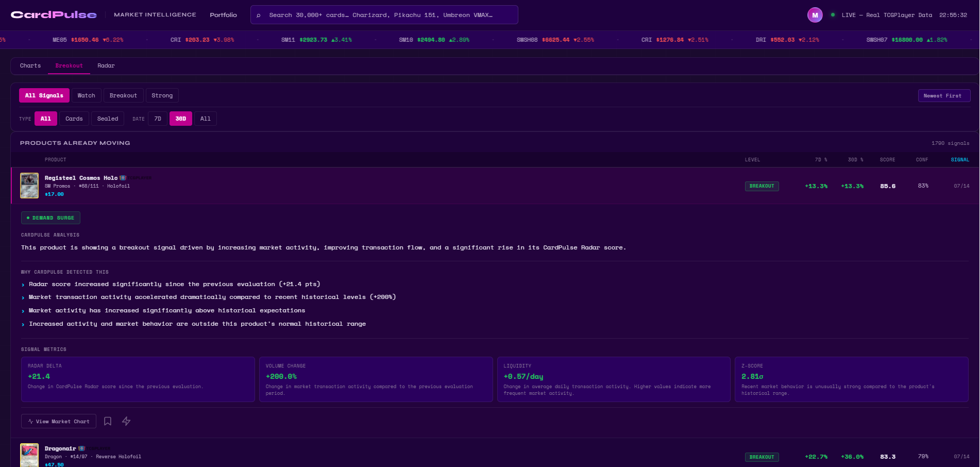This screenshot has width=980, height=467.
Task: Select the All Signals filter
Action: (x=44, y=95)
